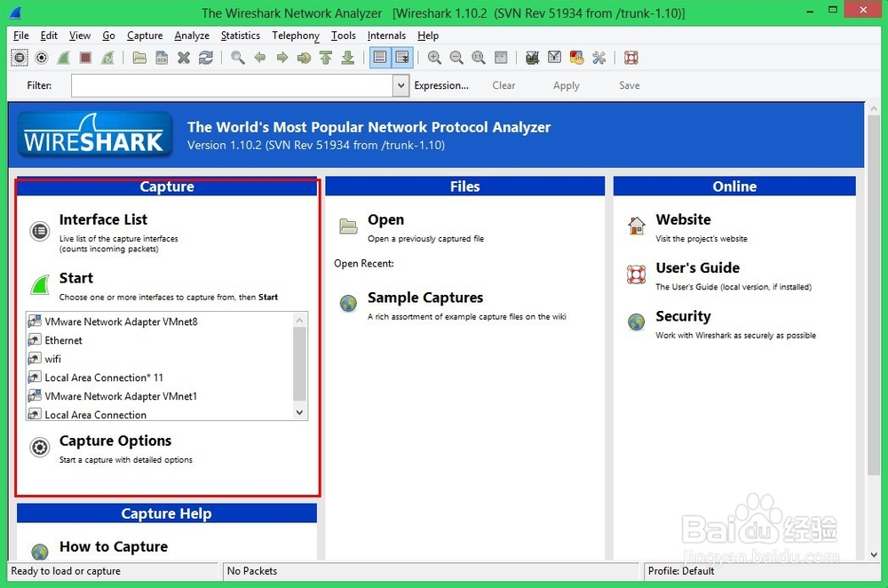888x588 pixels.
Task: Toggle colorize packet list
Action: 379,57
